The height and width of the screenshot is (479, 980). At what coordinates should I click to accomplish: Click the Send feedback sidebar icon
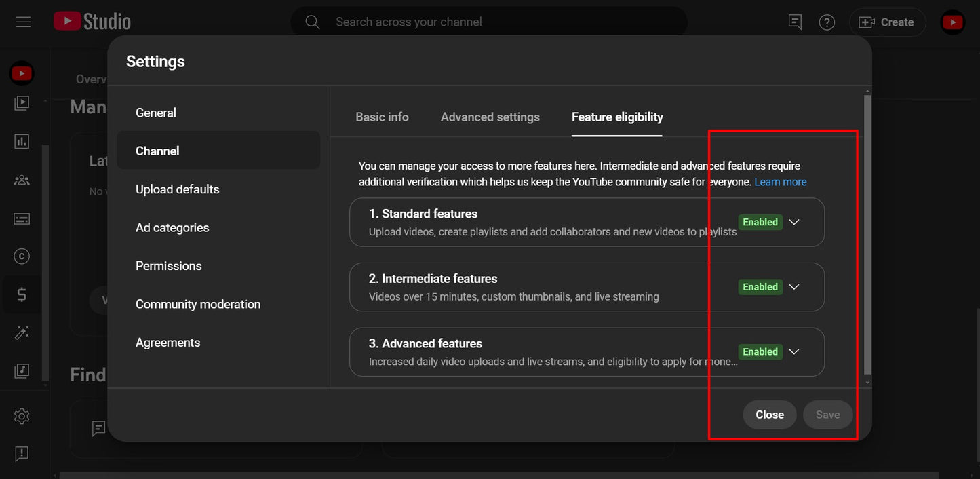tap(22, 453)
